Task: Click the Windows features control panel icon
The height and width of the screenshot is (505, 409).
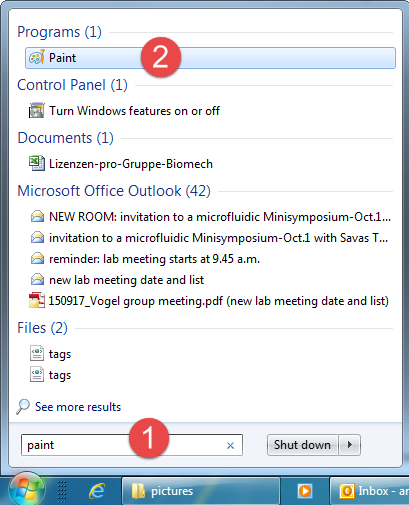Action: tap(36, 110)
